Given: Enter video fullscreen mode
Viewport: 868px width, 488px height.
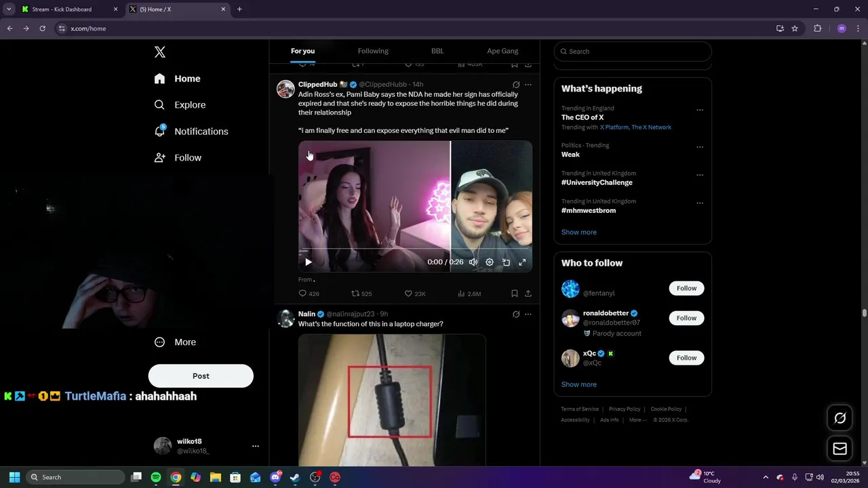Looking at the screenshot, I should pyautogui.click(x=522, y=262).
